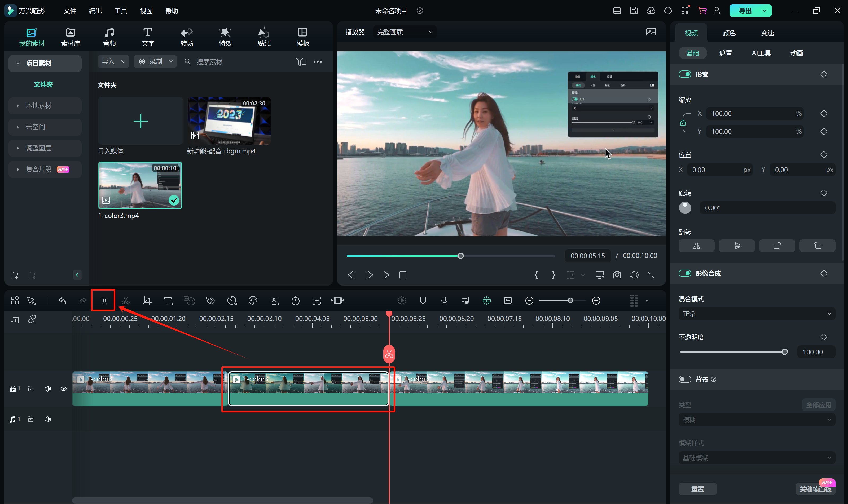Click the 不透明度 opacity slider handle
This screenshot has width=848, height=504.
[x=784, y=352]
